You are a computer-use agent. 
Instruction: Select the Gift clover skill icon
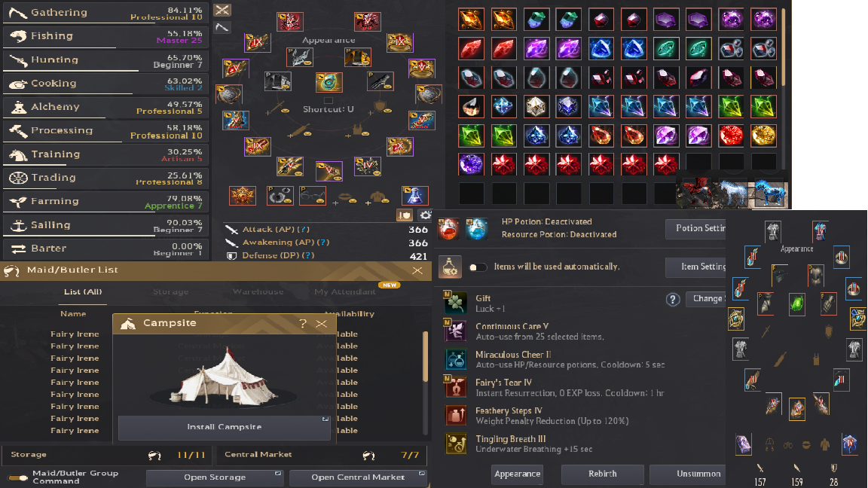click(456, 303)
